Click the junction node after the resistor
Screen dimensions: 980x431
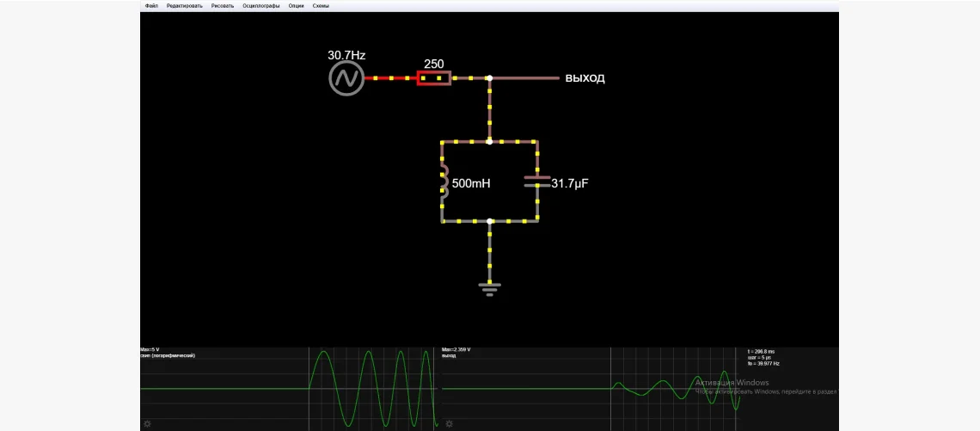point(490,78)
